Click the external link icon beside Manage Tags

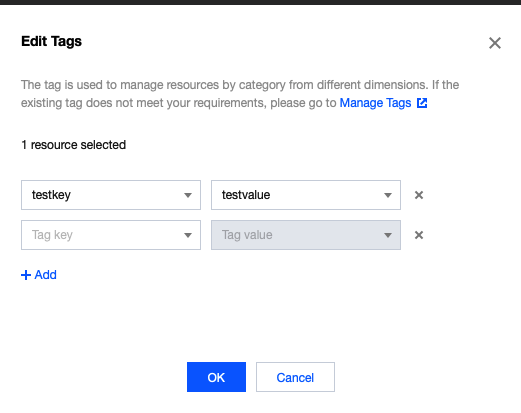point(422,103)
